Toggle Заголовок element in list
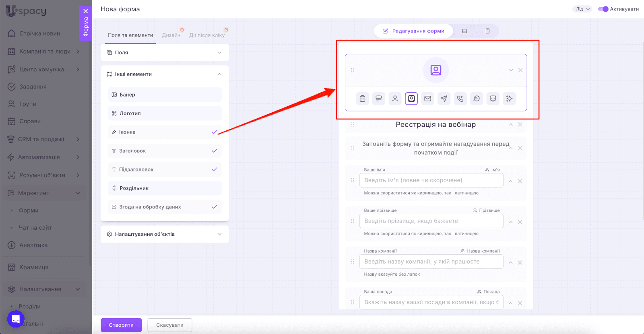The width and height of the screenshot is (644, 334). click(x=165, y=151)
